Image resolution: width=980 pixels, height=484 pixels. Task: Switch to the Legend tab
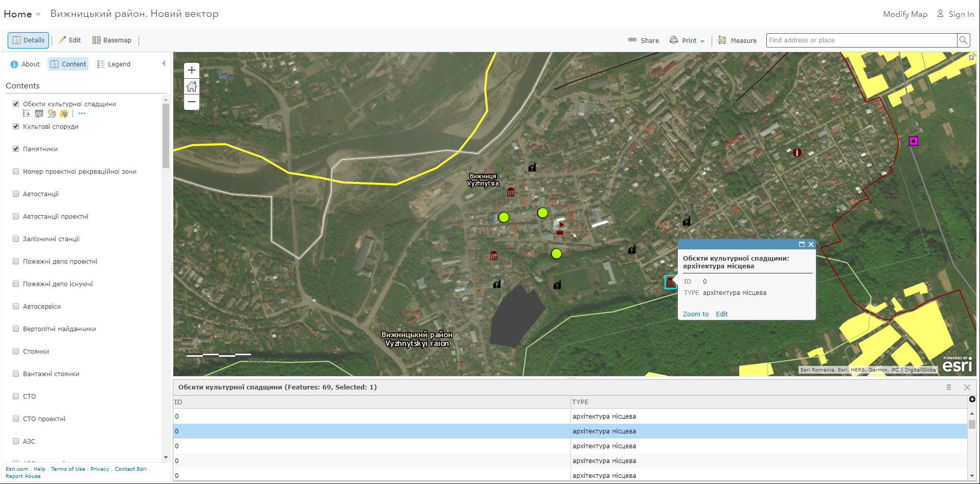(113, 64)
